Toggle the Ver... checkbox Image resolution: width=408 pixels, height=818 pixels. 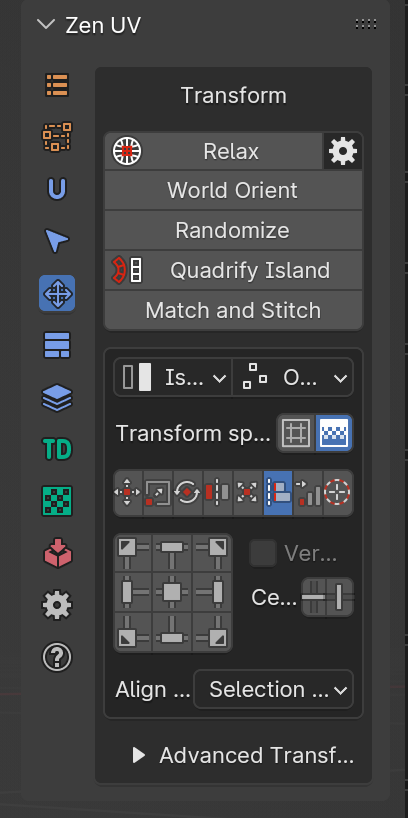[263, 553]
